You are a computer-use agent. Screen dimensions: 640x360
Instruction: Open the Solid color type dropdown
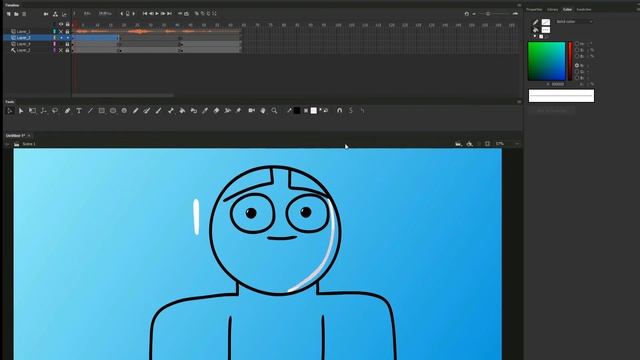tap(574, 22)
